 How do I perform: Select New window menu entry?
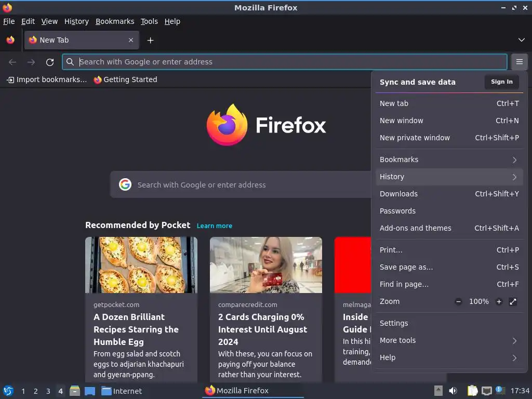[449, 121]
